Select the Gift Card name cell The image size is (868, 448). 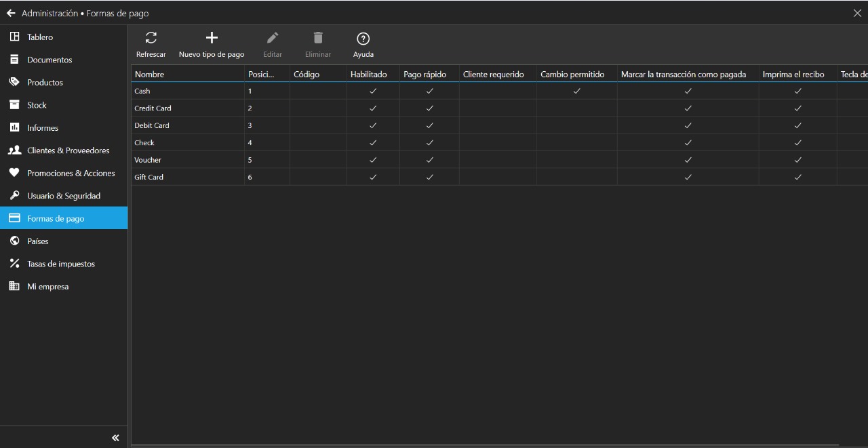click(x=188, y=177)
